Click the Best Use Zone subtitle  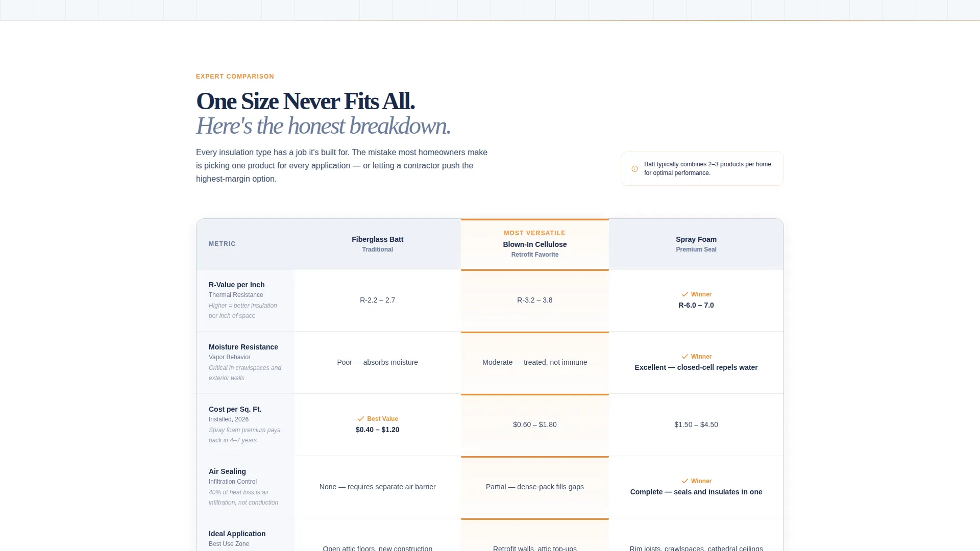(x=229, y=544)
